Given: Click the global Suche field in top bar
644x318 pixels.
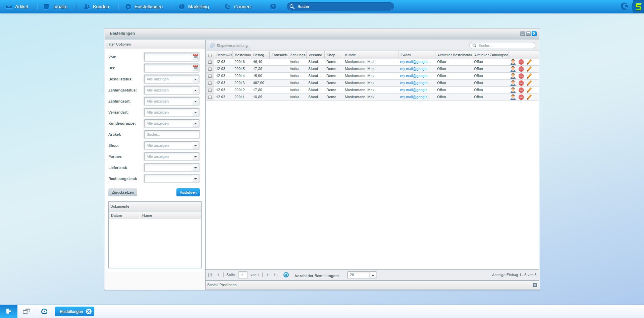Looking at the screenshot, I should click(x=340, y=6).
